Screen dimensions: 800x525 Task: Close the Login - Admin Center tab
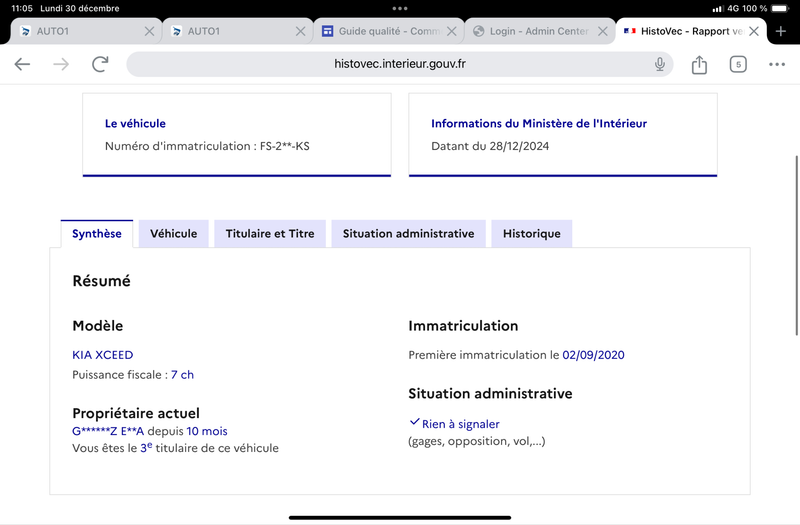(x=603, y=32)
